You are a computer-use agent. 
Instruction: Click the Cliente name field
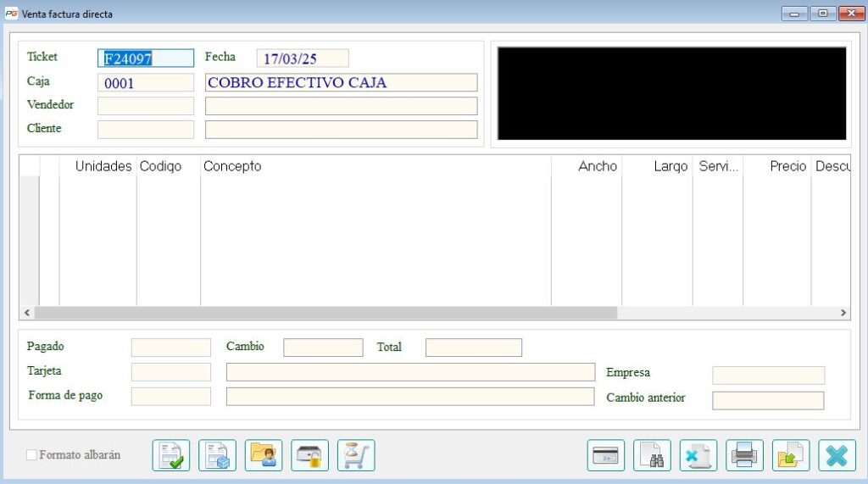[341, 130]
